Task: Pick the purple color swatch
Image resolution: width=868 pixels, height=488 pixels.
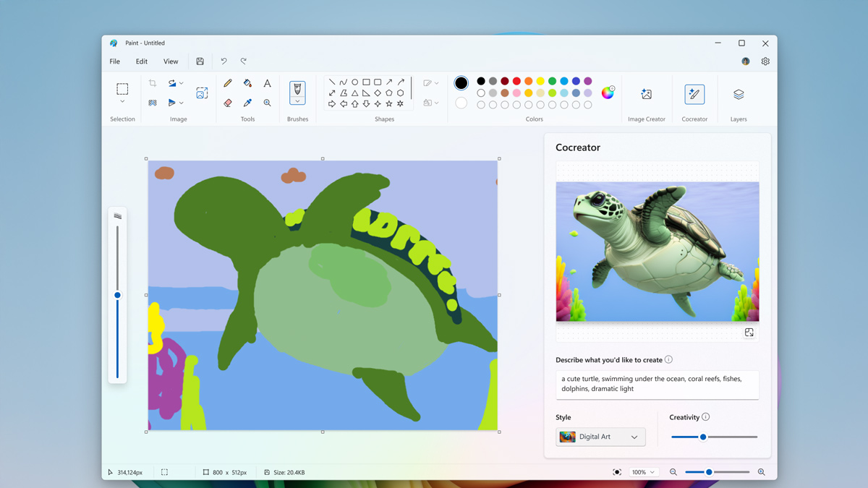Action: click(x=587, y=81)
